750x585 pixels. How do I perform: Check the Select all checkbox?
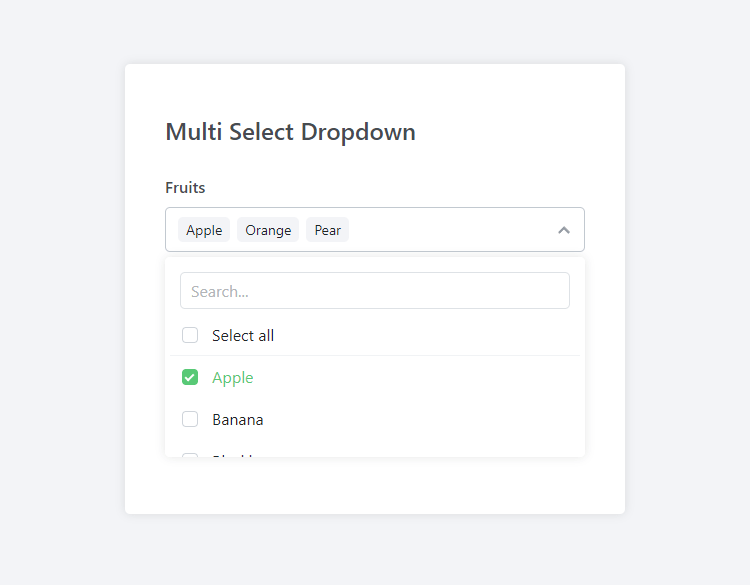[190, 335]
